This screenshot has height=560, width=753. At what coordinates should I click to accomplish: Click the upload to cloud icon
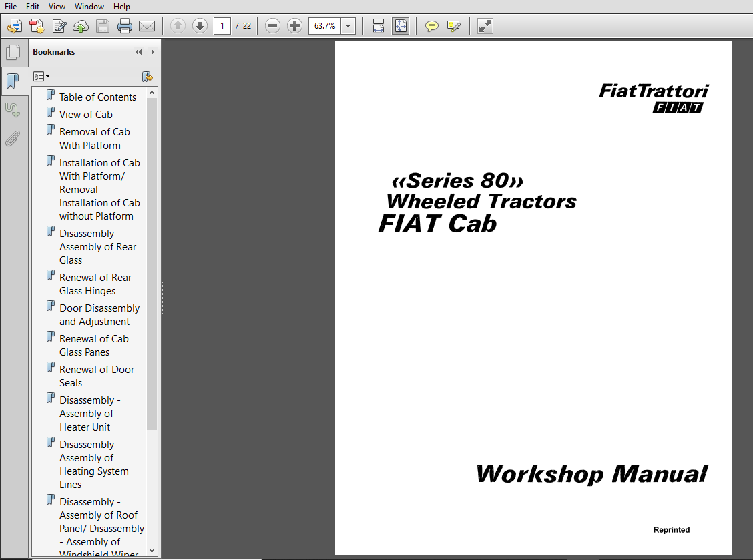pyautogui.click(x=81, y=26)
